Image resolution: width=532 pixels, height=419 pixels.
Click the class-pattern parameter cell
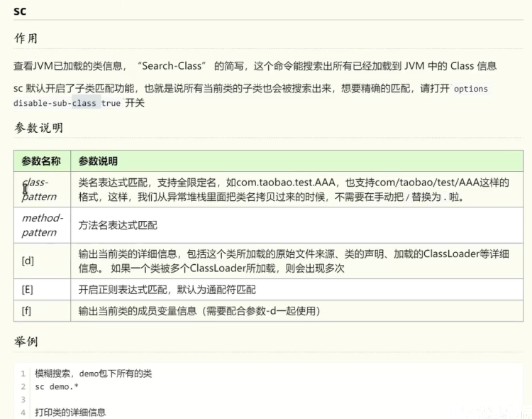pyautogui.click(x=42, y=190)
